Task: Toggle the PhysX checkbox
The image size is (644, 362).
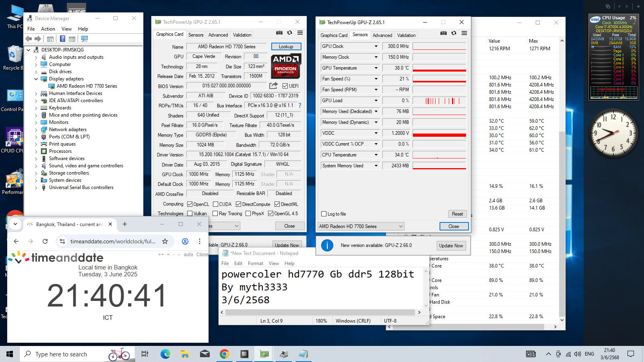Action: click(x=248, y=214)
